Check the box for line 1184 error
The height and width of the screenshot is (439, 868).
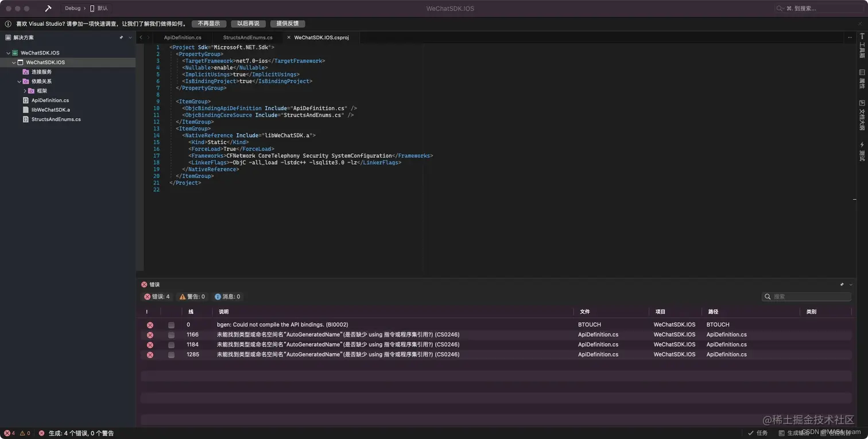[x=171, y=345]
